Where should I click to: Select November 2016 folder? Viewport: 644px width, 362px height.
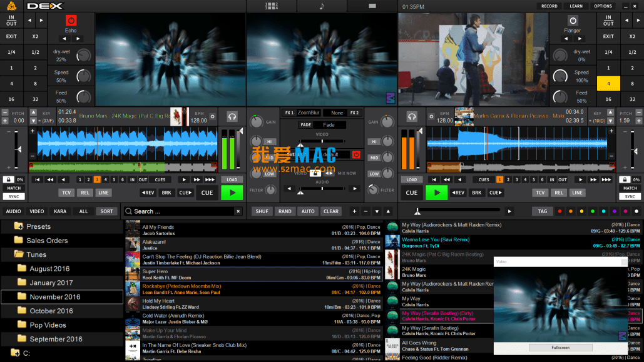pos(62,297)
